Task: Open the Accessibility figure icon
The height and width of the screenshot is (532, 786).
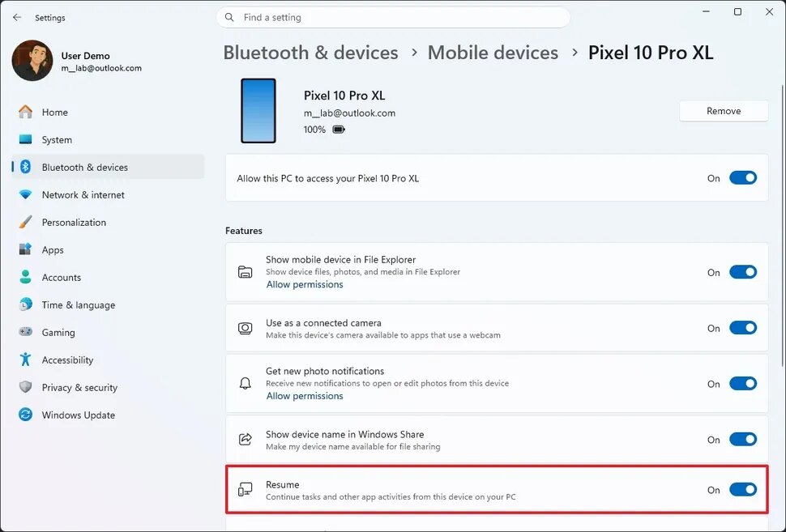Action: (x=25, y=360)
